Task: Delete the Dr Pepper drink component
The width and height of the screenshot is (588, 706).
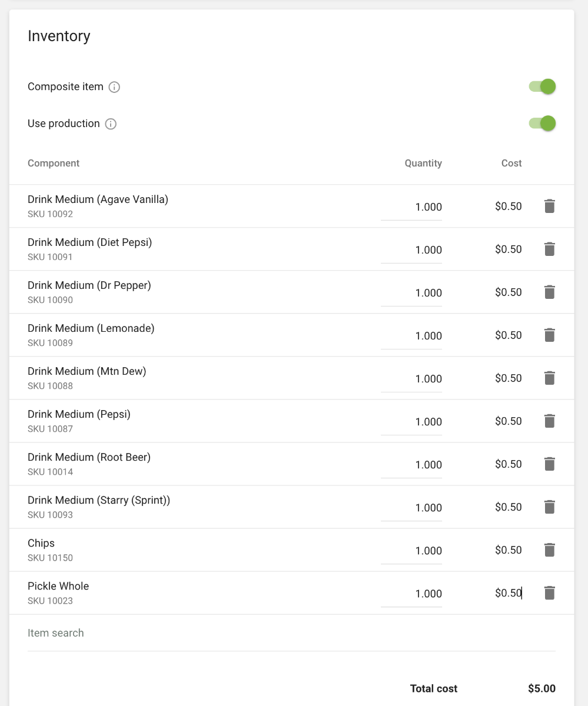Action: tap(549, 292)
